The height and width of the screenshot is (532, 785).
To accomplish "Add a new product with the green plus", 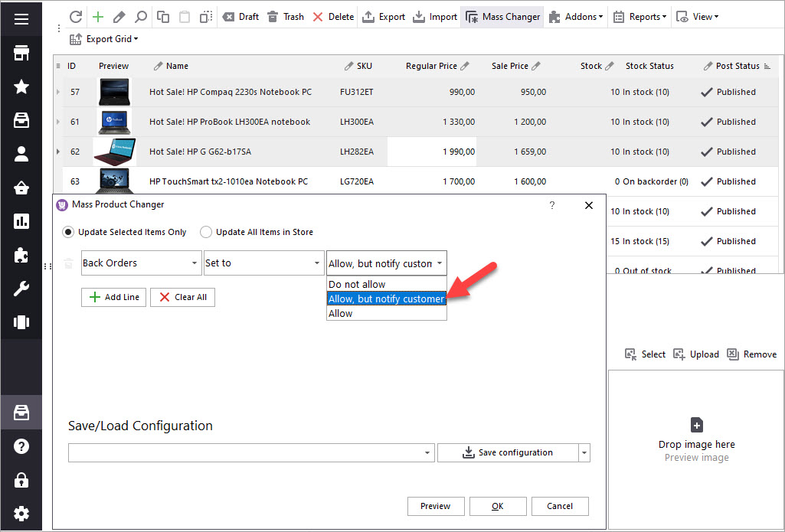I will [97, 17].
